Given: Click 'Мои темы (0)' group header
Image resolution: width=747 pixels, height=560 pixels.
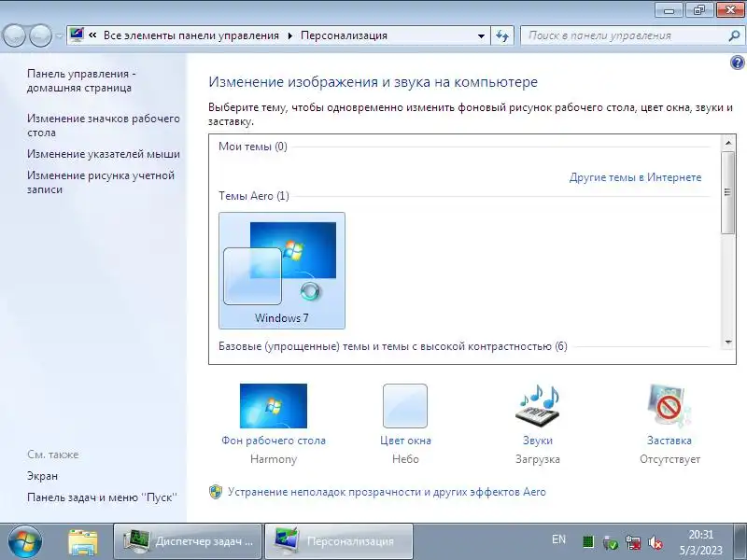Looking at the screenshot, I should (x=253, y=147).
